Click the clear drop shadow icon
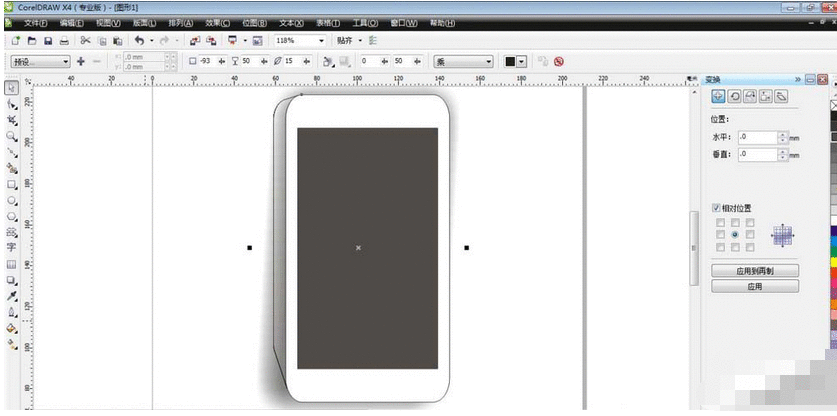 click(x=558, y=61)
